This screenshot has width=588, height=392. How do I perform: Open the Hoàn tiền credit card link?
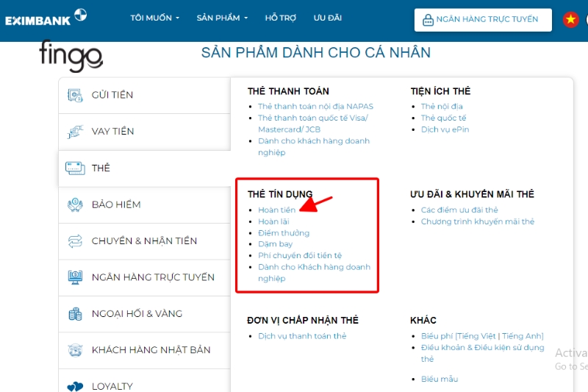(x=277, y=210)
